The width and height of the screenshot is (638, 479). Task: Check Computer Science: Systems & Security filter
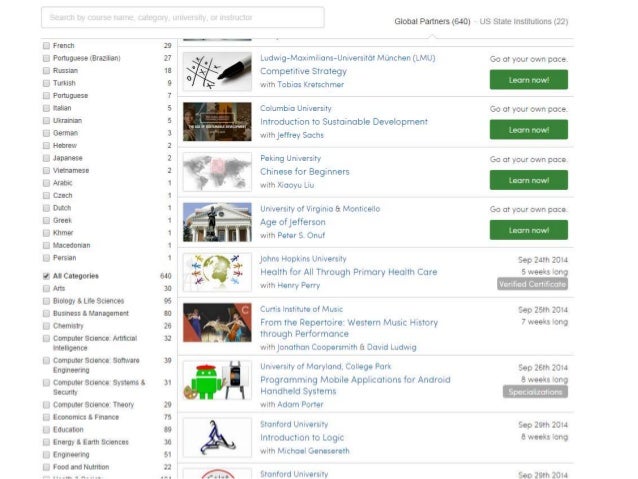pyautogui.click(x=46, y=383)
